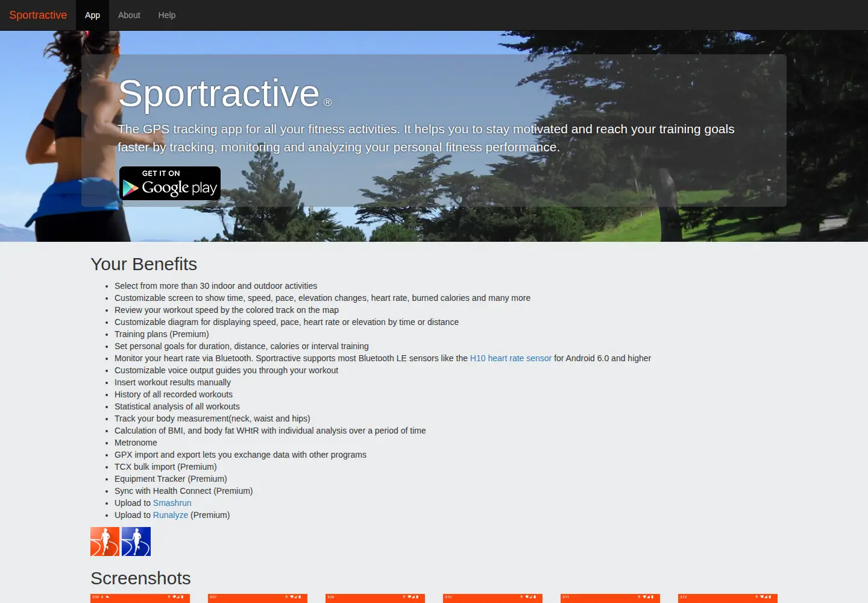Click 'Insert workout results manually' item

click(x=172, y=382)
